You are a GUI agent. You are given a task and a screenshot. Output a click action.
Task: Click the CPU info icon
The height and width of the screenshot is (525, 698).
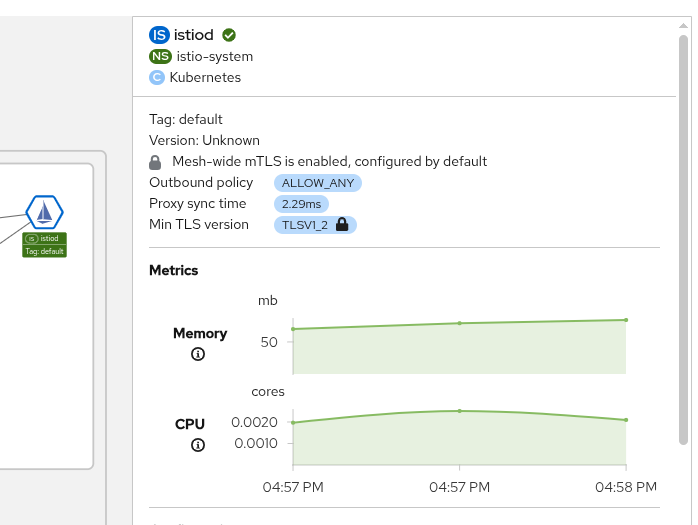(x=198, y=445)
